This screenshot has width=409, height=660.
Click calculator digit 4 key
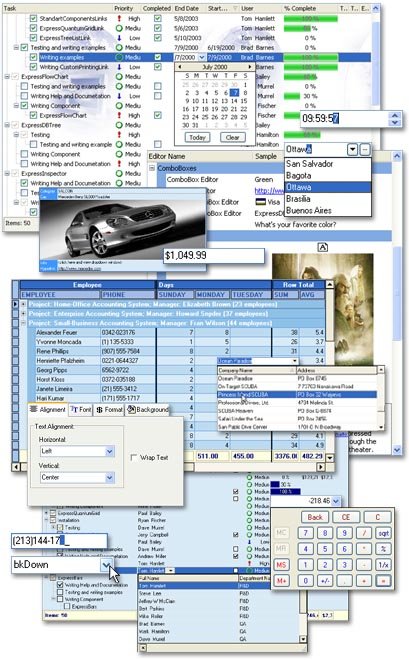[x=305, y=549]
